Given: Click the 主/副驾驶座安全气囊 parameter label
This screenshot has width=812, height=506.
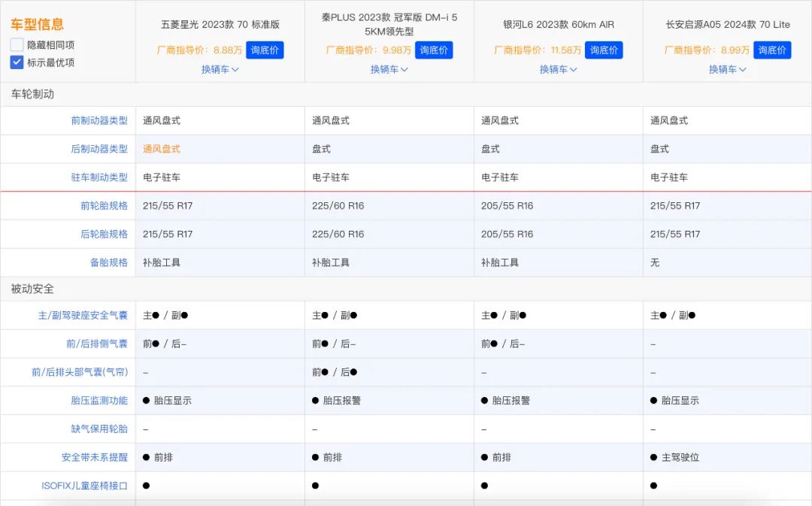Looking at the screenshot, I should tap(83, 316).
